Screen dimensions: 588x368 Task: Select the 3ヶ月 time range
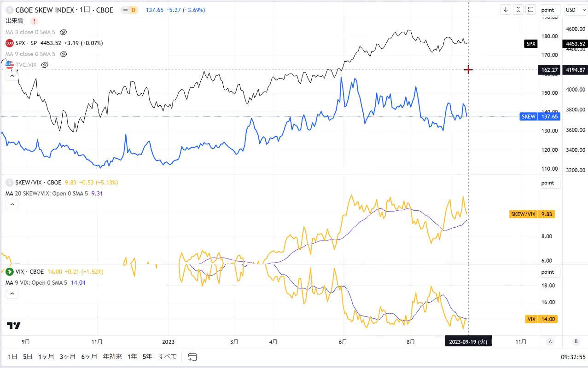[68, 356]
